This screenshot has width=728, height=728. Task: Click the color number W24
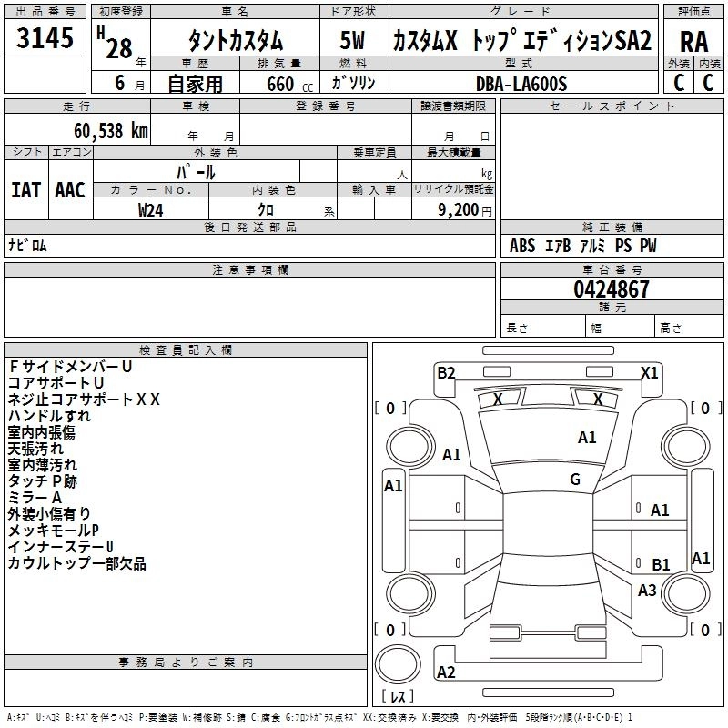point(151,209)
